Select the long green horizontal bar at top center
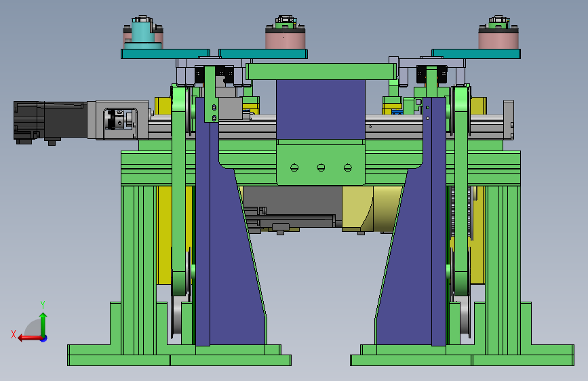 click(321, 71)
